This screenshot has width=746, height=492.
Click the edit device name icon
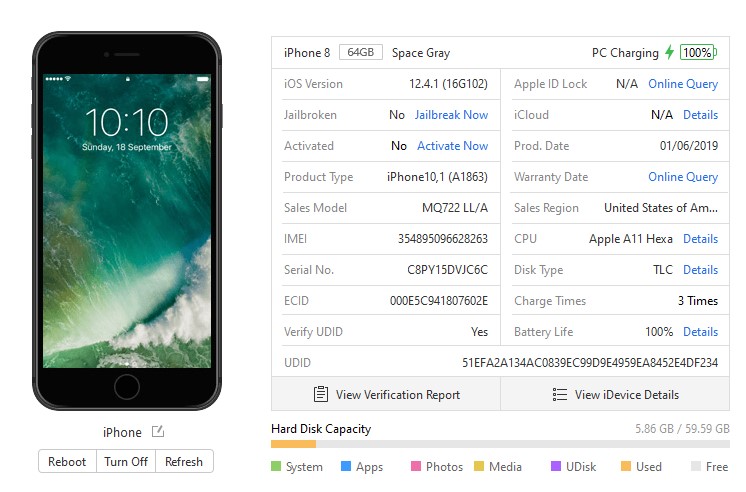click(157, 432)
